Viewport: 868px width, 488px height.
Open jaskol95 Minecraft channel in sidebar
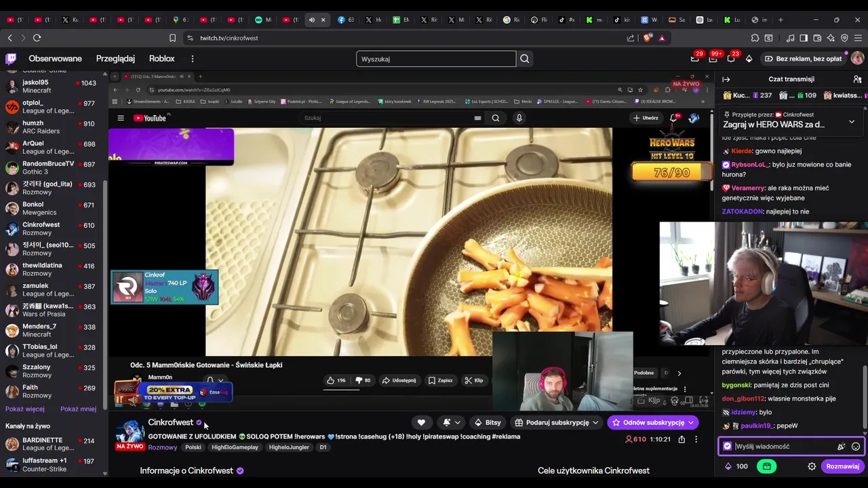tap(53, 86)
